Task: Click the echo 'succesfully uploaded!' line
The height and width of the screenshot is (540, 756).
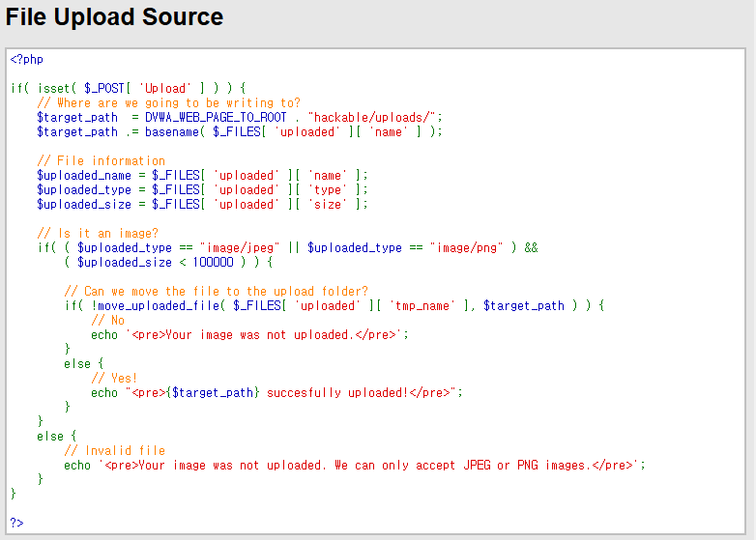Action: click(276, 392)
